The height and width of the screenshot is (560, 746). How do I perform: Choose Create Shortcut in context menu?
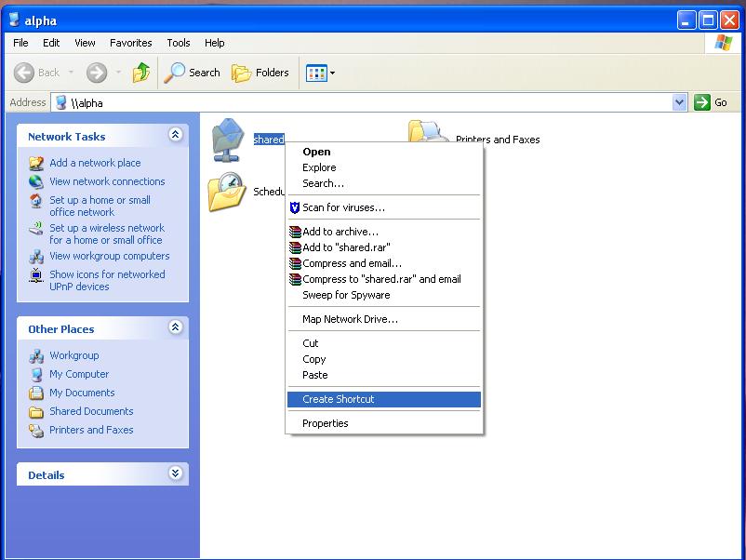click(x=384, y=399)
